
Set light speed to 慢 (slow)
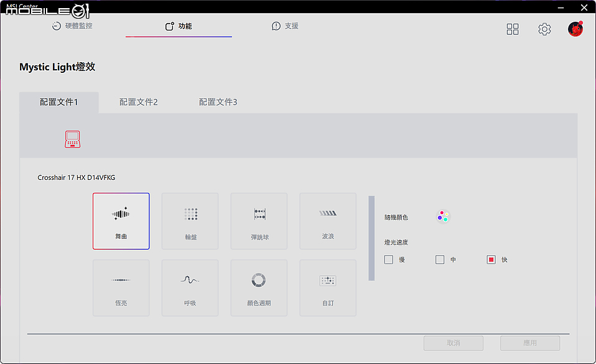click(388, 259)
